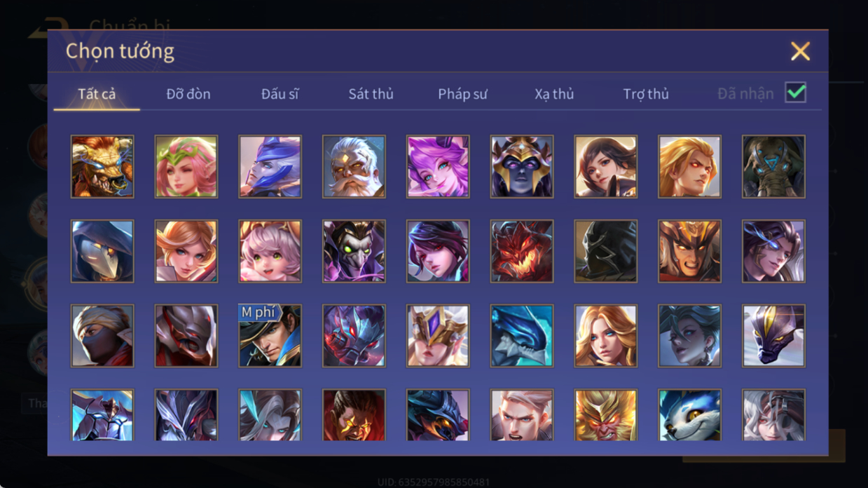Select the blue shark dragon hero portrait
868x488 pixels.
click(x=522, y=336)
